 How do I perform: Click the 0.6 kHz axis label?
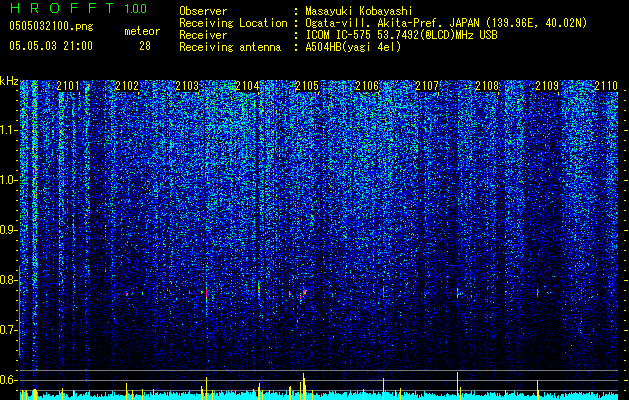9,380
